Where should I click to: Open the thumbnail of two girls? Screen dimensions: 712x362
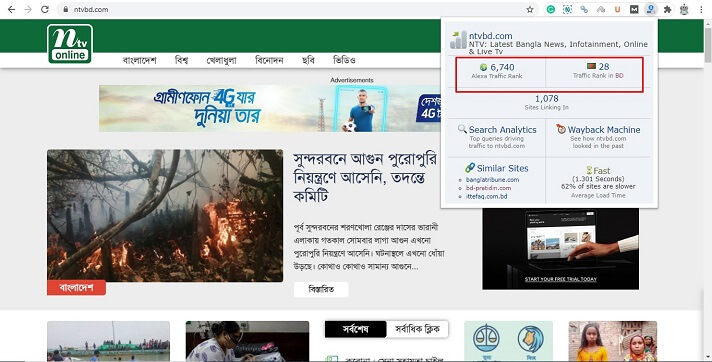click(x=613, y=341)
